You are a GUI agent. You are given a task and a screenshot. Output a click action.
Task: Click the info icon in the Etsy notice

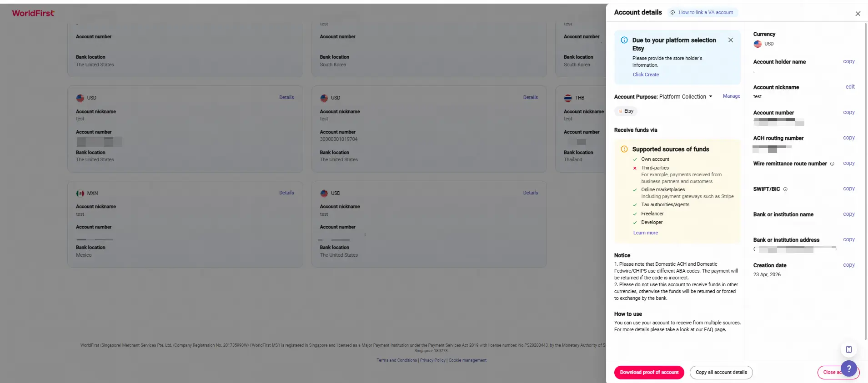pyautogui.click(x=624, y=40)
